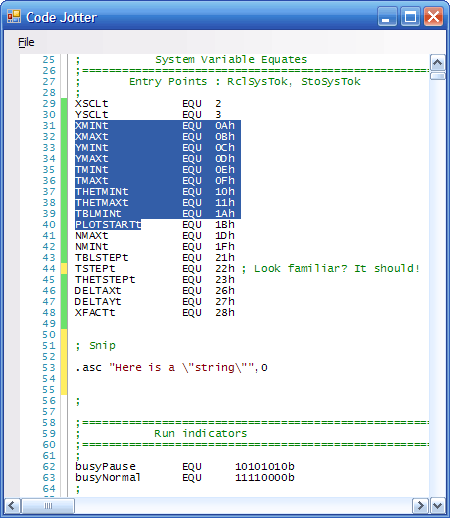Viewport: 450px width, 518px height.
Task: Close the Code Jotter window
Action: [x=433, y=16]
